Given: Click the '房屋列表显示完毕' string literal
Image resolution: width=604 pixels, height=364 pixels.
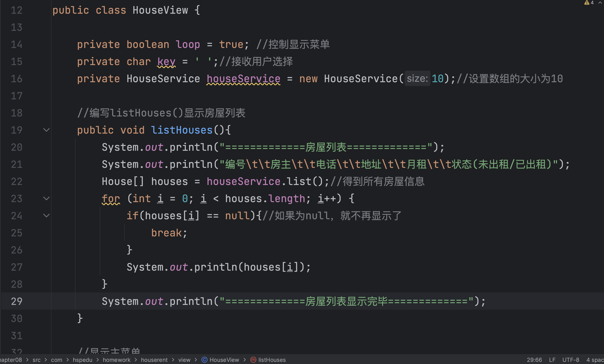Looking at the screenshot, I should [346, 301].
